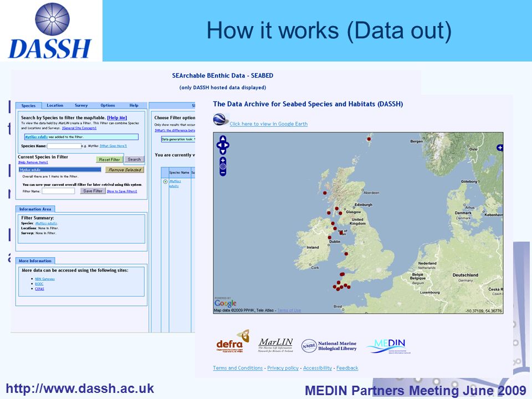532x399 pixels.
Task: Click the DASSH logo on the slide
Action: click(50, 30)
